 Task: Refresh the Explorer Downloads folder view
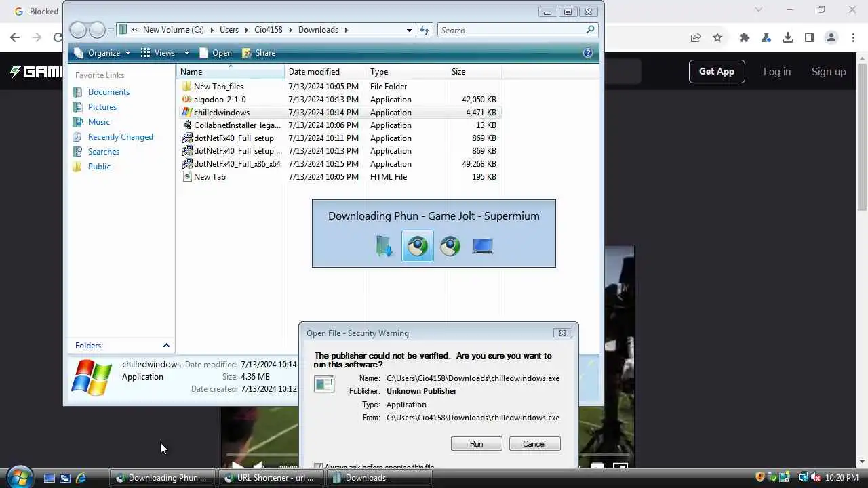tap(425, 30)
